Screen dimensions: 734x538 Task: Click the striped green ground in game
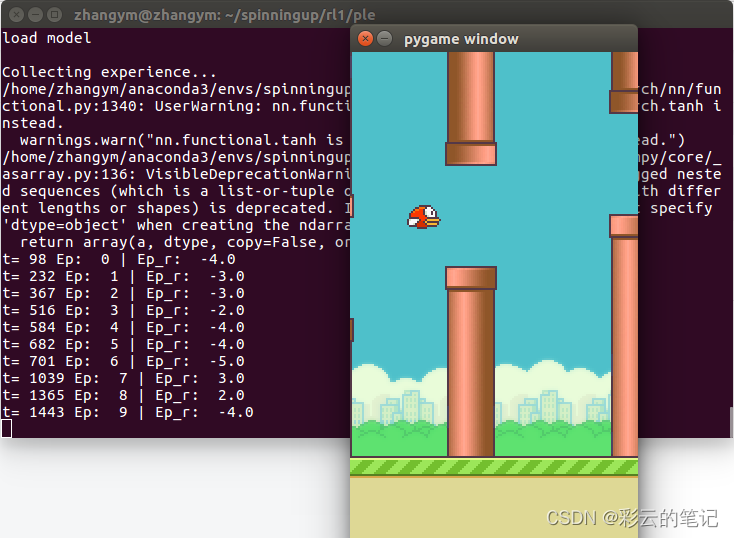[494, 467]
